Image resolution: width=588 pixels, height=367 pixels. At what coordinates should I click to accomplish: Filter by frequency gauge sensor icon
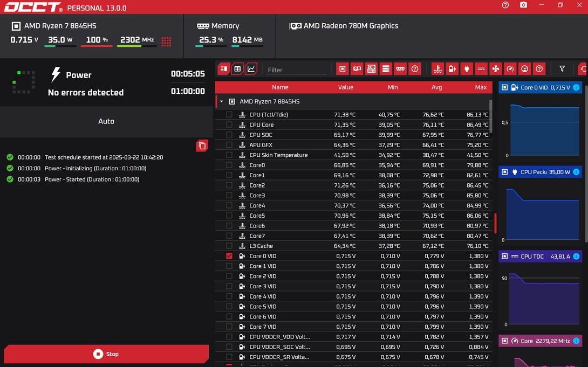coord(510,69)
